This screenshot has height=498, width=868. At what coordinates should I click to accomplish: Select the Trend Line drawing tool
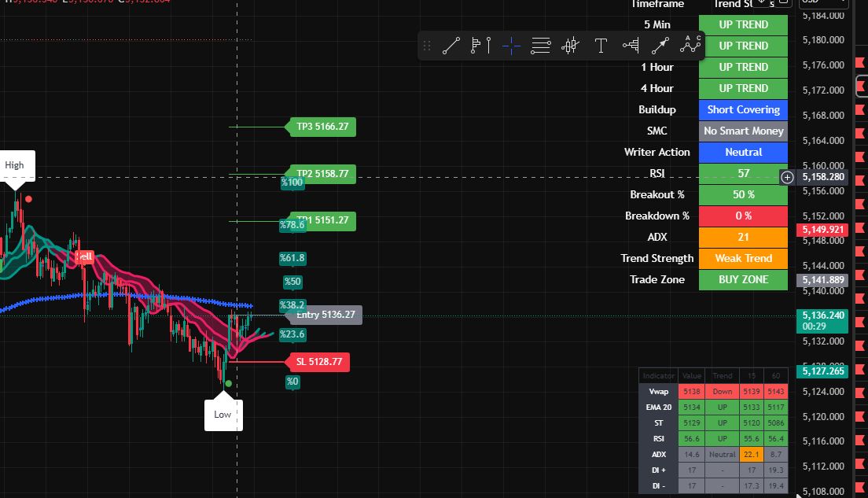[451, 46]
